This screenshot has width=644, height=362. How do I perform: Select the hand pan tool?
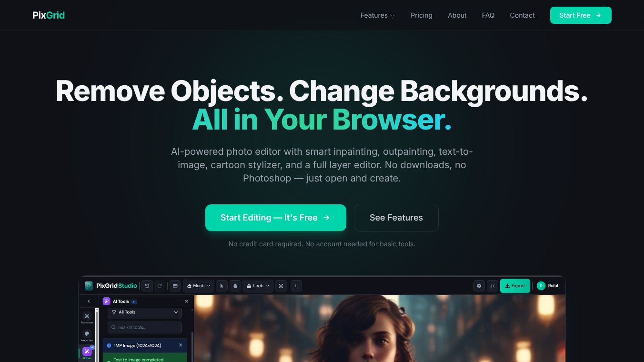click(x=235, y=286)
